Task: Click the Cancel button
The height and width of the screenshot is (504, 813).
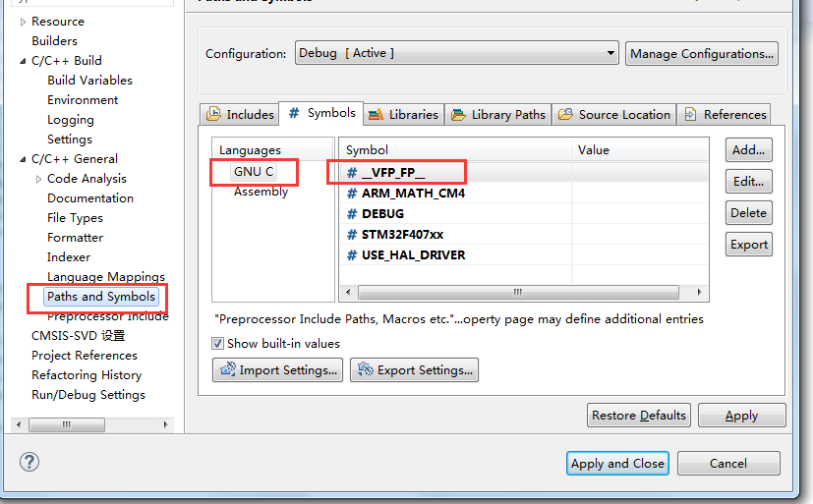Action: [728, 463]
